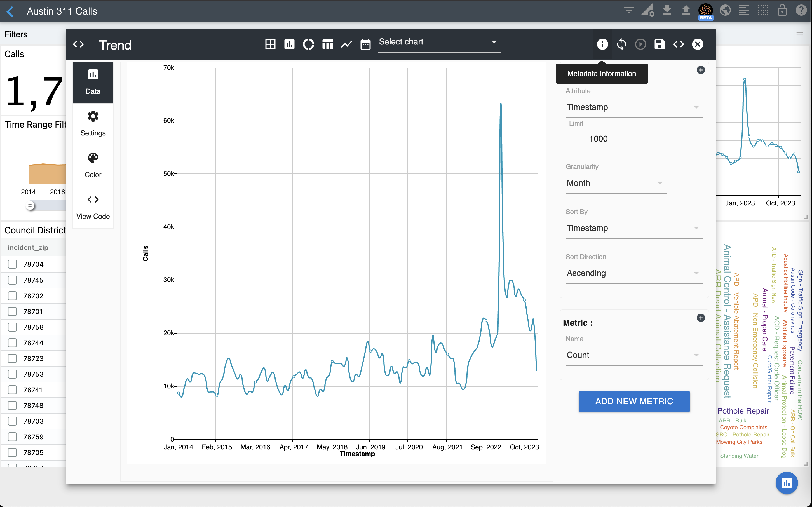This screenshot has width=812, height=507.
Task: Click the calendar chart type icon
Action: coord(365,44)
